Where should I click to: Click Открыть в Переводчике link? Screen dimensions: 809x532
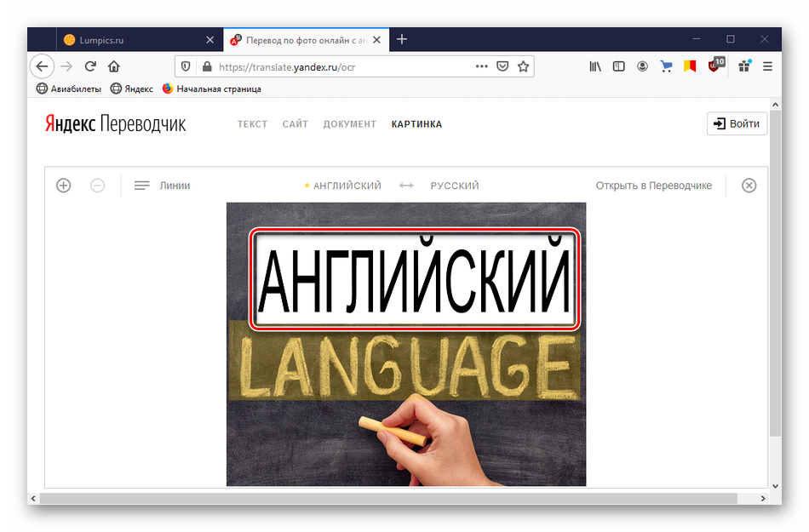coord(653,186)
